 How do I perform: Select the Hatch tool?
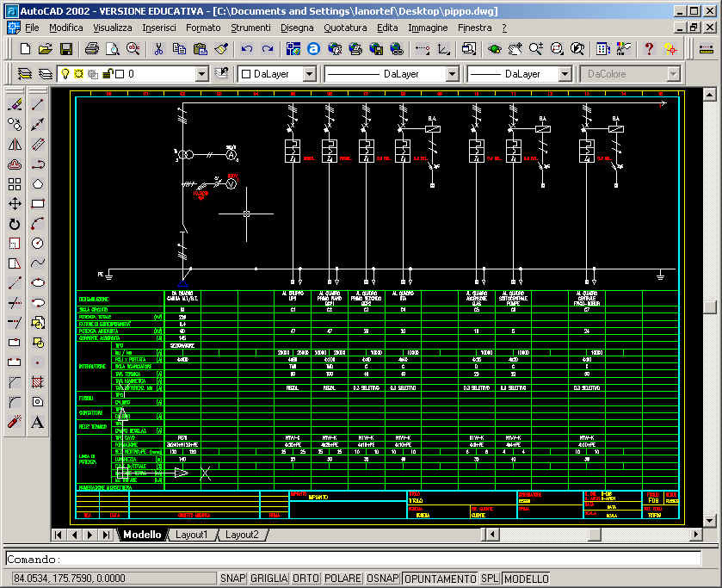tap(38, 381)
